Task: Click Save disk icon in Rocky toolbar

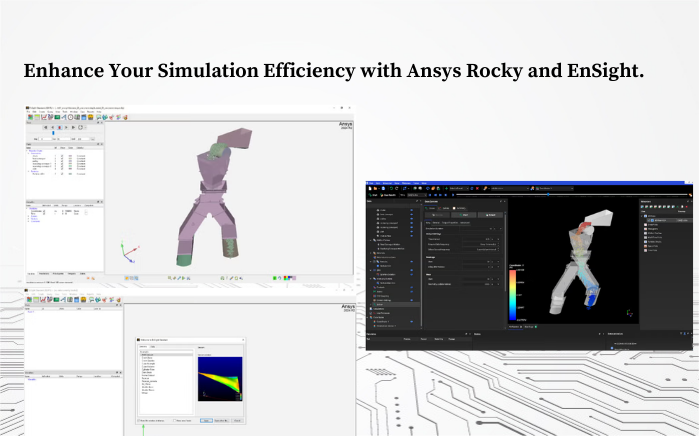Action: tap(383, 189)
